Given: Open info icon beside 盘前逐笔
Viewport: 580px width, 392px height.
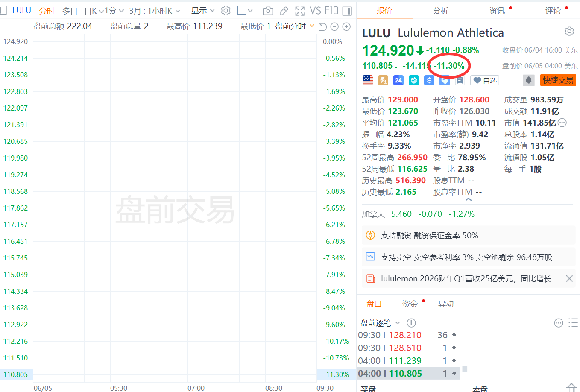Looking at the screenshot, I should click(x=411, y=323).
